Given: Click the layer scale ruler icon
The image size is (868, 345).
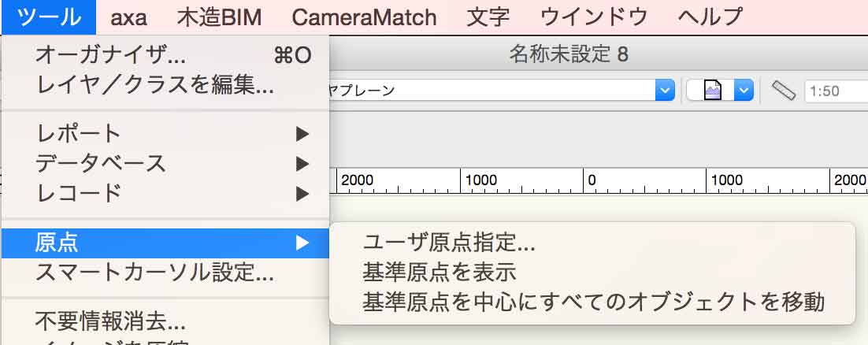Looking at the screenshot, I should click(784, 91).
